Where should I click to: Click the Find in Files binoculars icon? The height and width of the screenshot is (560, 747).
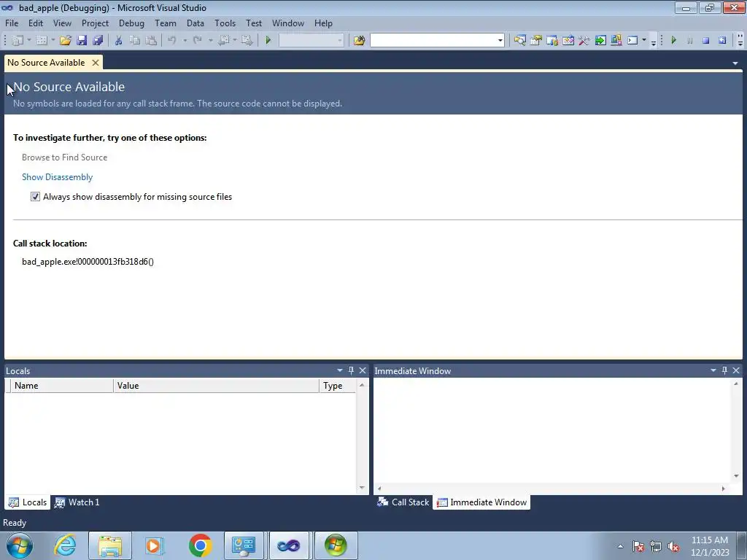point(359,41)
